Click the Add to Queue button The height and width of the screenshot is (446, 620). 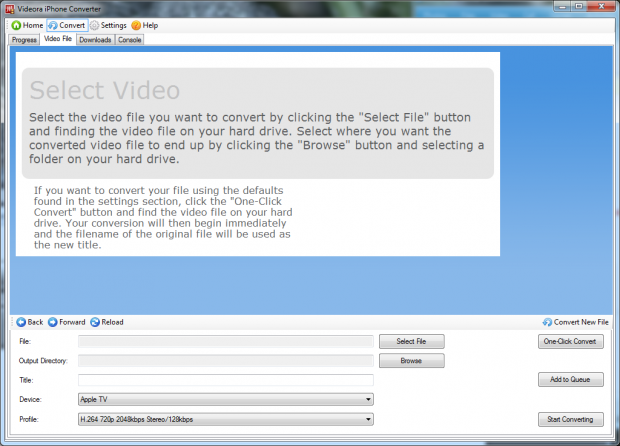click(x=571, y=379)
